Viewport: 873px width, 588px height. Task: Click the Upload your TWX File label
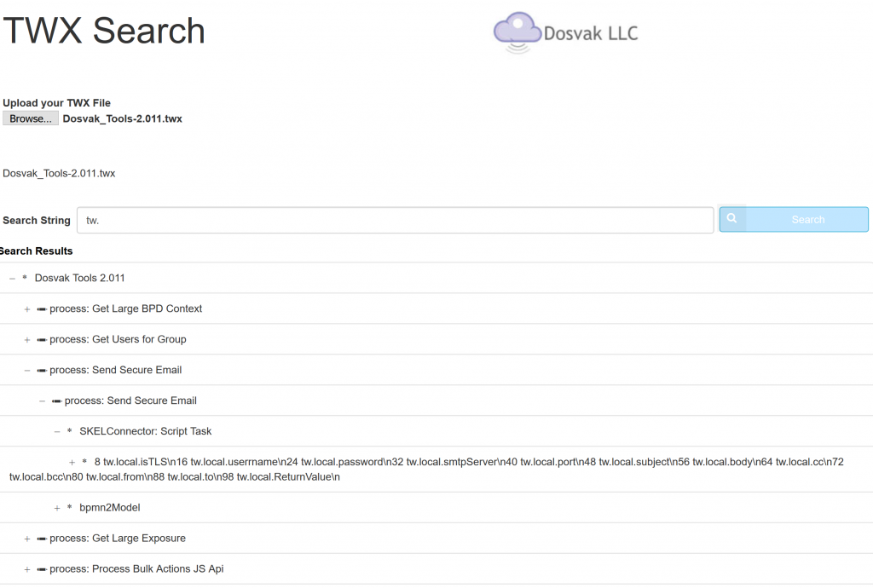click(57, 103)
